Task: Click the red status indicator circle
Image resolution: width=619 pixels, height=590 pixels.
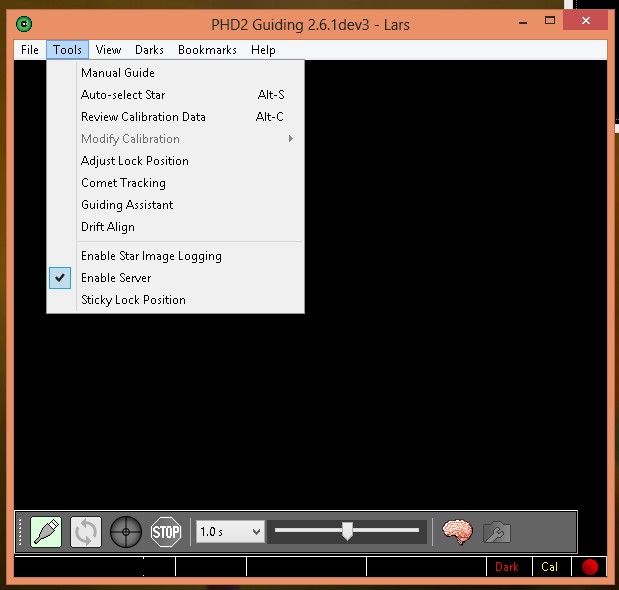Action: [590, 567]
